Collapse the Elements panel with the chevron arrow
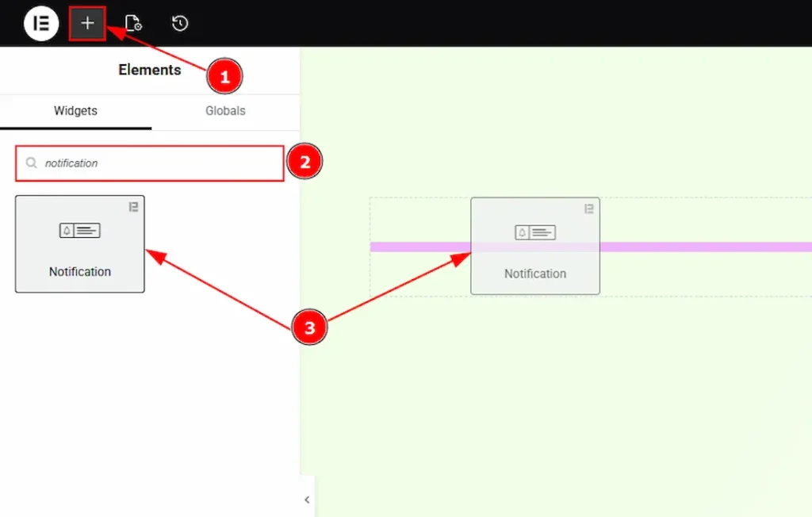Viewport: 812px width, 517px height. pos(307,500)
